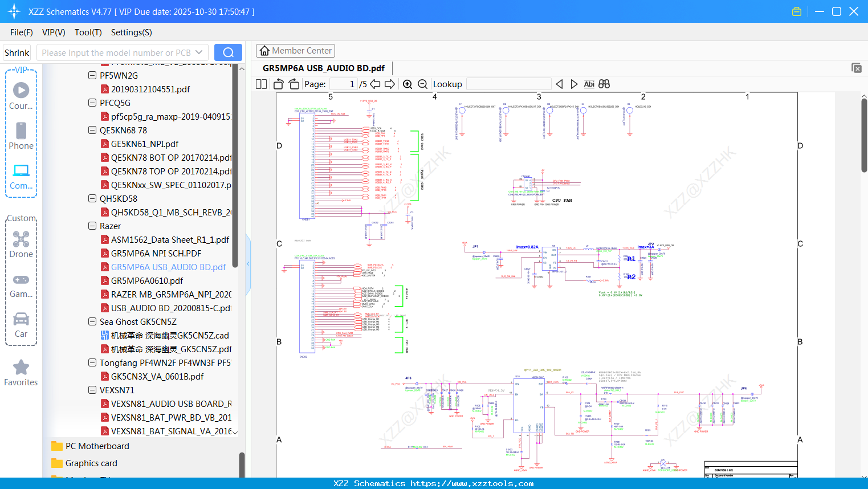This screenshot has width=868, height=489.
Task: Click the zoom in magnifier icon
Action: point(407,84)
